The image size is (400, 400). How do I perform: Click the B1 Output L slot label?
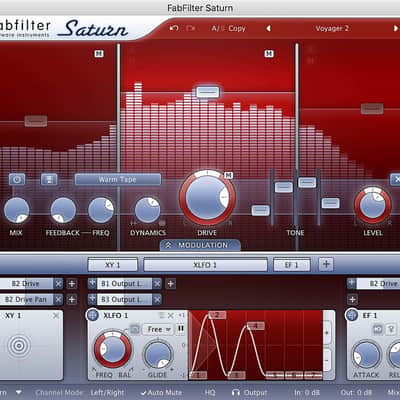(x=124, y=284)
